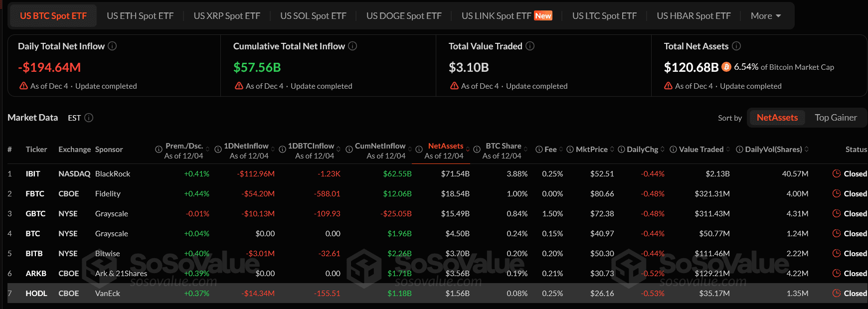Open the Cumulative Total Net Inflow info icon

[352, 46]
